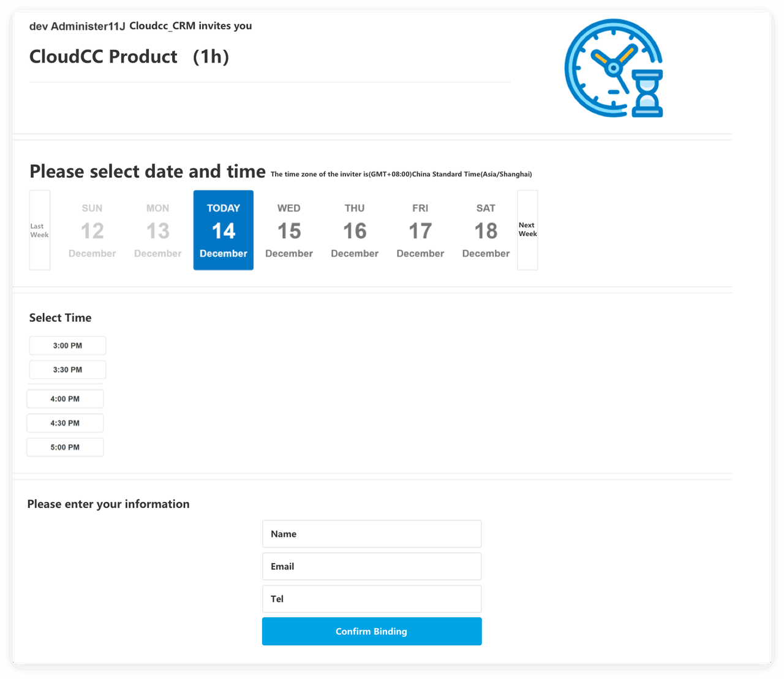This screenshot has height=679, width=784.
Task: Select Monday December 13
Action: 157,230
